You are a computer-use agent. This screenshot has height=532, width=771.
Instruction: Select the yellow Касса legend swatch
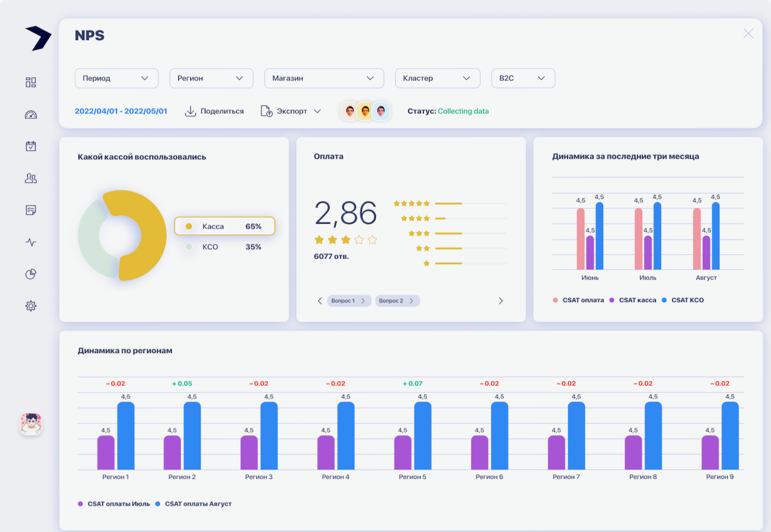pos(189,227)
